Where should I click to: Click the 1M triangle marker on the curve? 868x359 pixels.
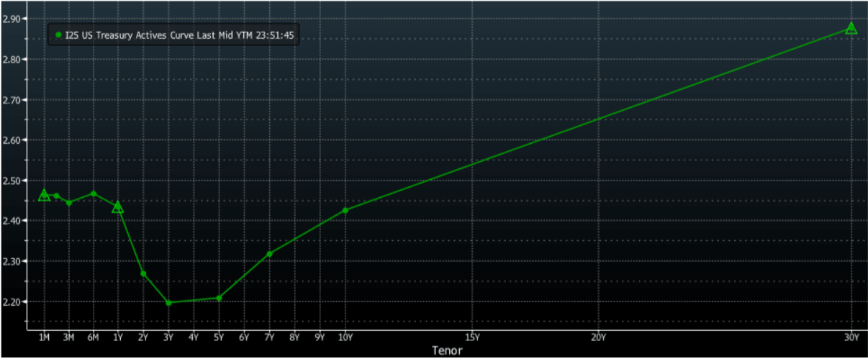[x=44, y=195]
